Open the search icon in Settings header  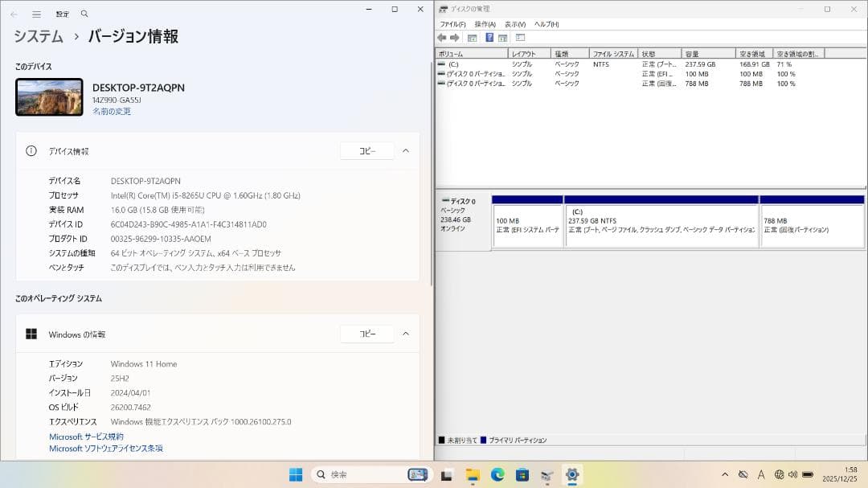click(83, 13)
